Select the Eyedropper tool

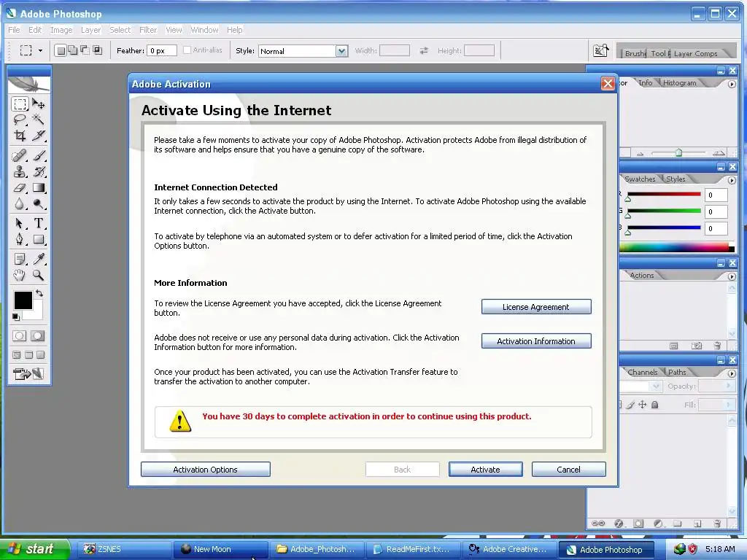(x=39, y=259)
